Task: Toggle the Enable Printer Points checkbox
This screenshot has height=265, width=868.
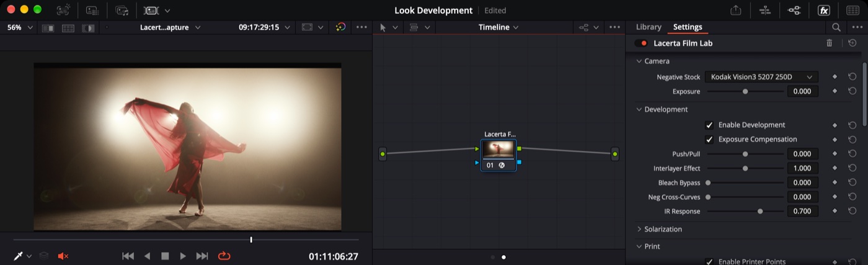Action: click(709, 262)
